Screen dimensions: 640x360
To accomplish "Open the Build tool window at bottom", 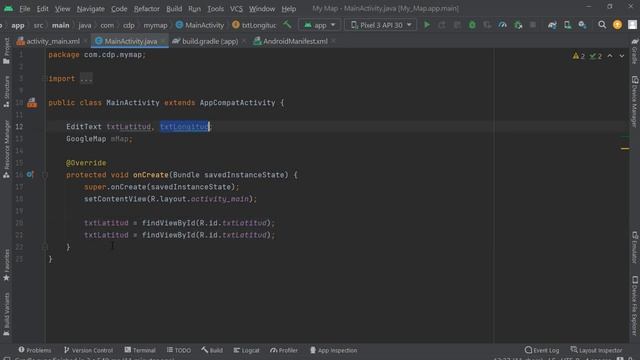I will click(x=212, y=350).
